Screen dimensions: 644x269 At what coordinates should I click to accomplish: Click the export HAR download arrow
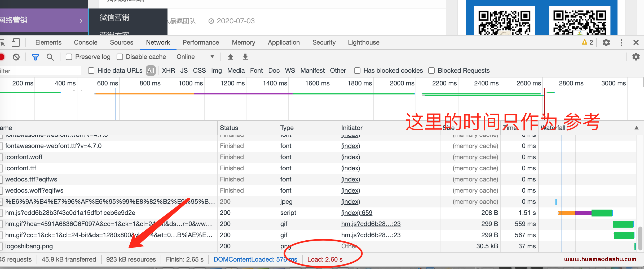pyautogui.click(x=245, y=57)
